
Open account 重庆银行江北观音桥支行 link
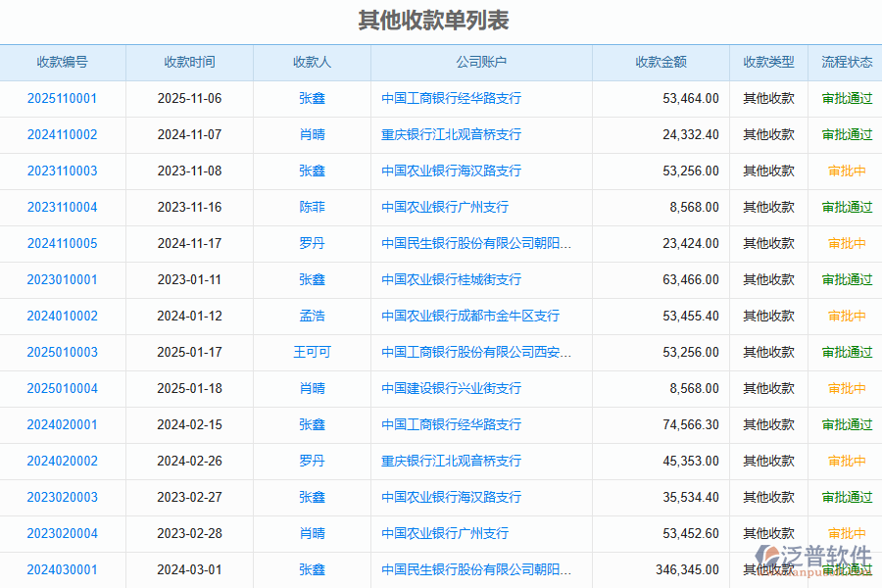click(x=450, y=134)
